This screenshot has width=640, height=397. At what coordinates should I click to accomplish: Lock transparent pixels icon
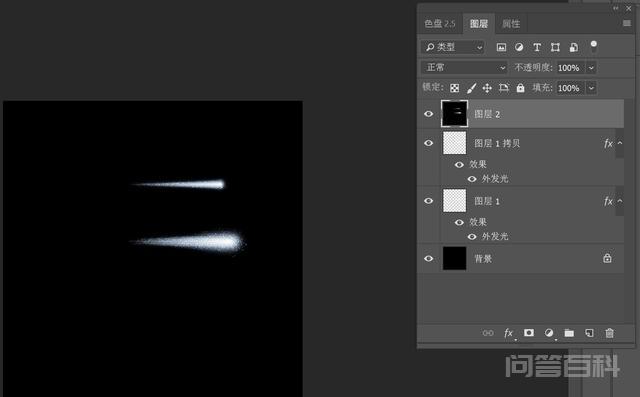[454, 88]
